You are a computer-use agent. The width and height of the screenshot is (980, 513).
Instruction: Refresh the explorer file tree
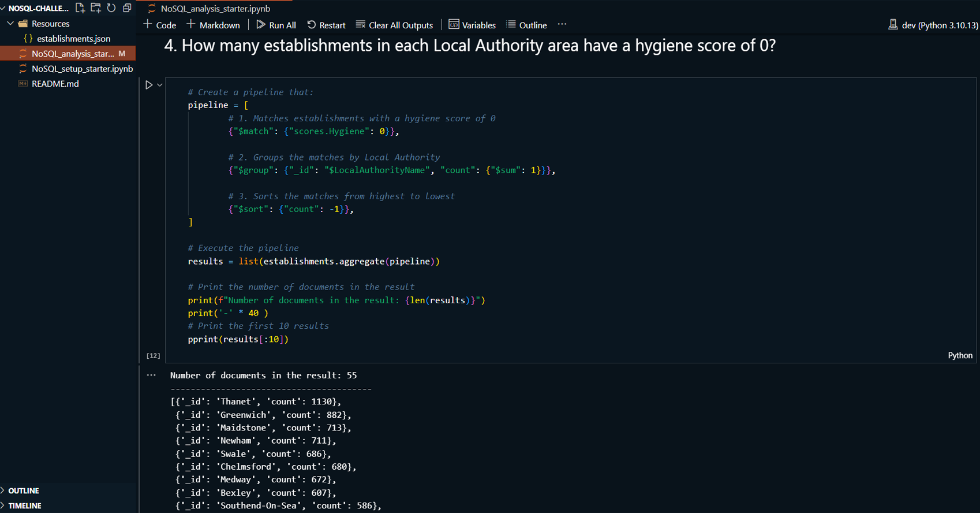click(111, 8)
